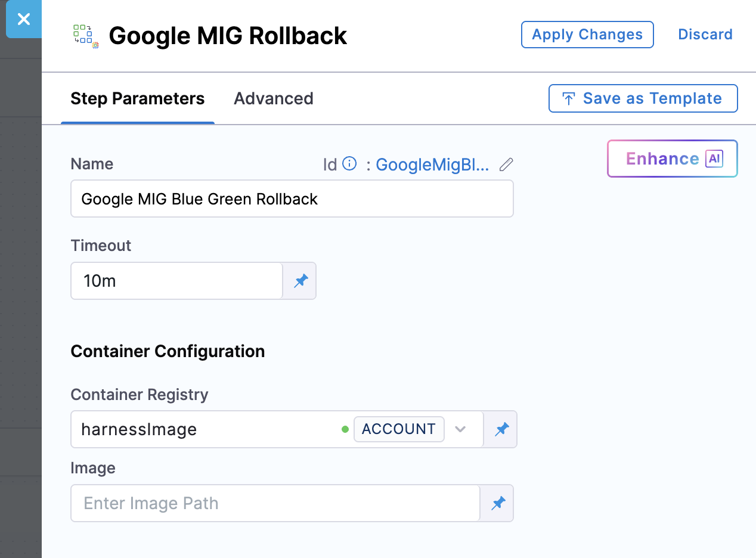Click the Enter Image Path field

275,503
